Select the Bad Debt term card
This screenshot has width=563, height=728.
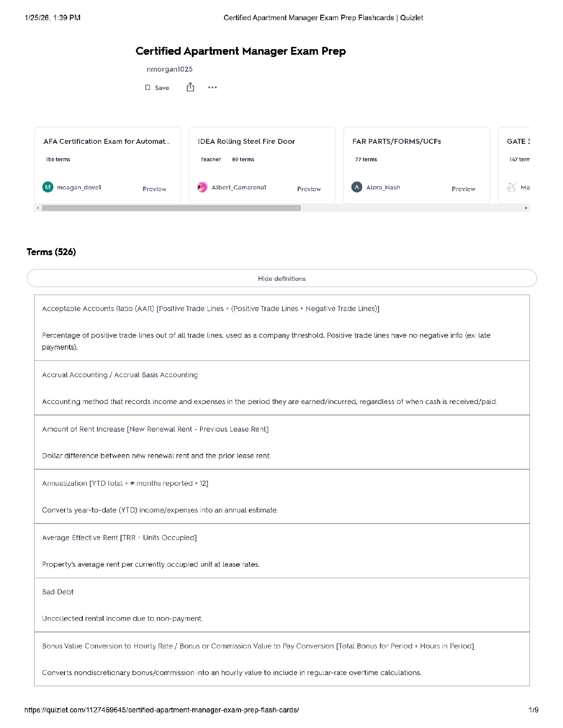coord(281,605)
